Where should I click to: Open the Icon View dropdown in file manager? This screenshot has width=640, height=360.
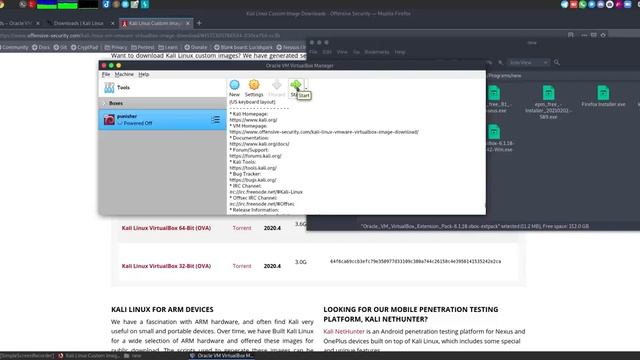[x=528, y=62]
